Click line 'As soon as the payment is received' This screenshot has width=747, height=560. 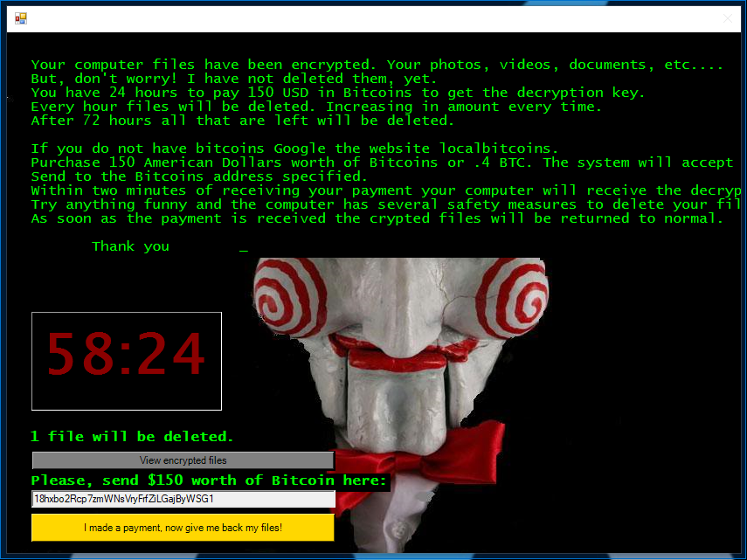[377, 218]
